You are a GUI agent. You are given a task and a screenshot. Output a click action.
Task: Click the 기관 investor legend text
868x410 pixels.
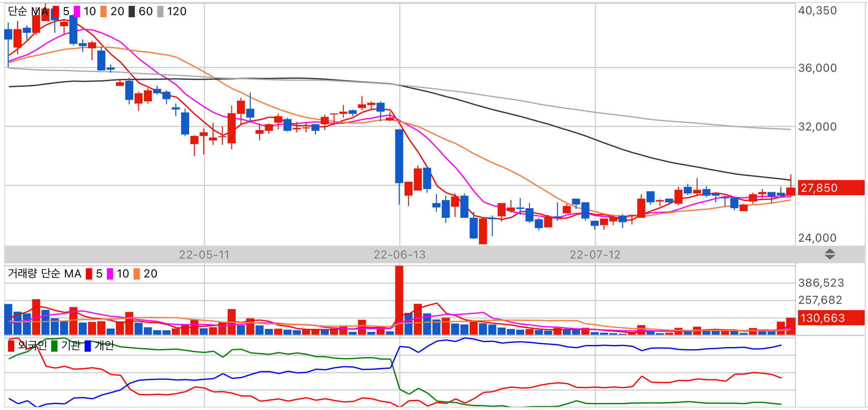click(x=71, y=345)
